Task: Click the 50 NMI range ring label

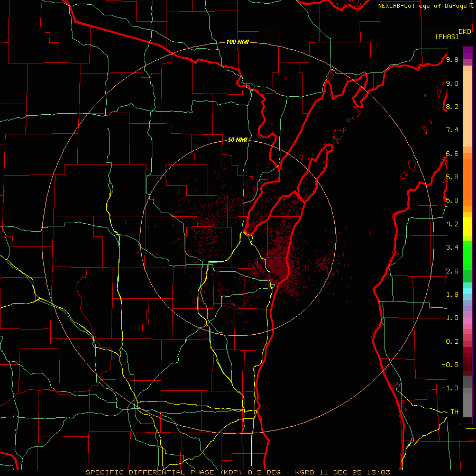Action: (237, 140)
